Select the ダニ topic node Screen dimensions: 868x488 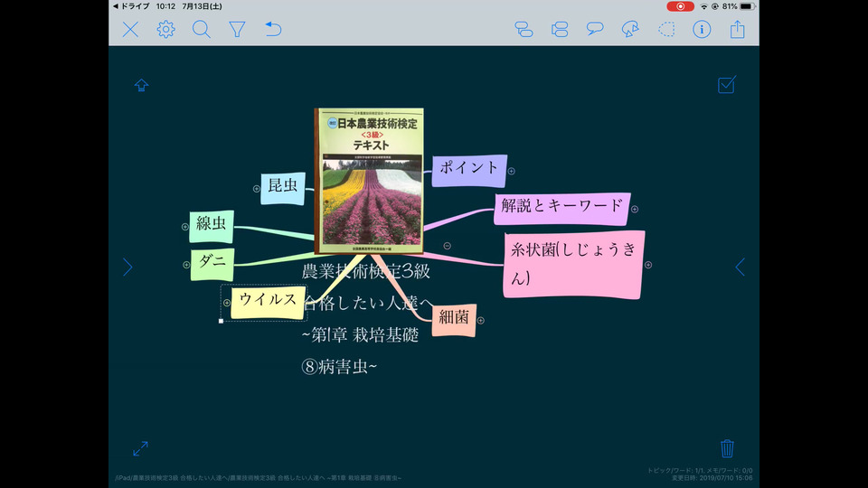tap(212, 265)
